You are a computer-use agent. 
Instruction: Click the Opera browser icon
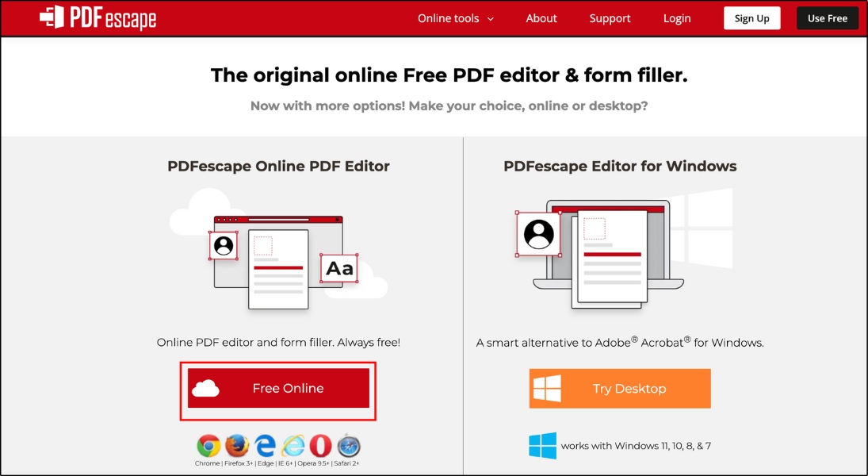pyautogui.click(x=320, y=446)
